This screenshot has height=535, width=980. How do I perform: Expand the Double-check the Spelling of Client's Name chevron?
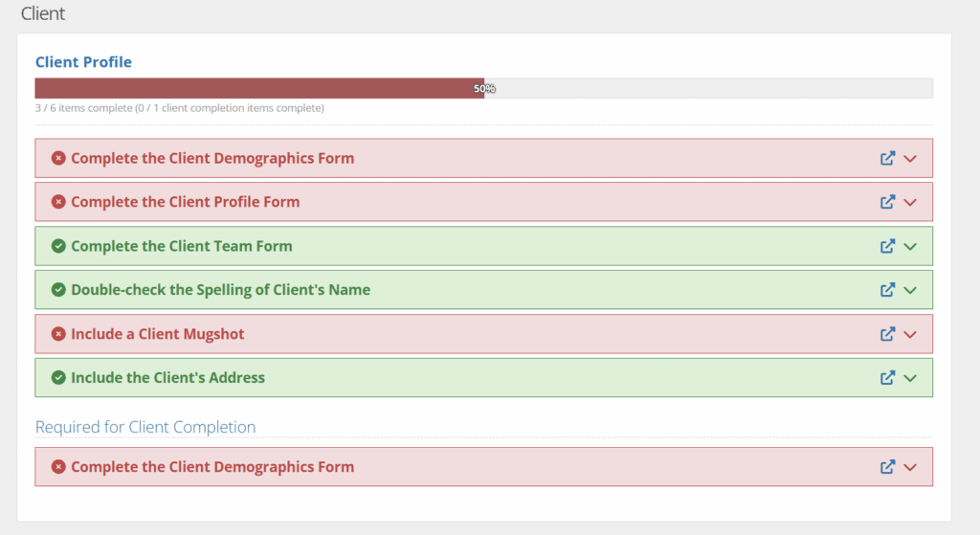tap(911, 291)
